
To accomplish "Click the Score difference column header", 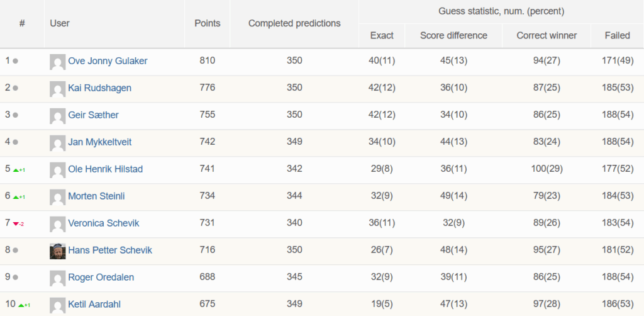I will [x=453, y=35].
